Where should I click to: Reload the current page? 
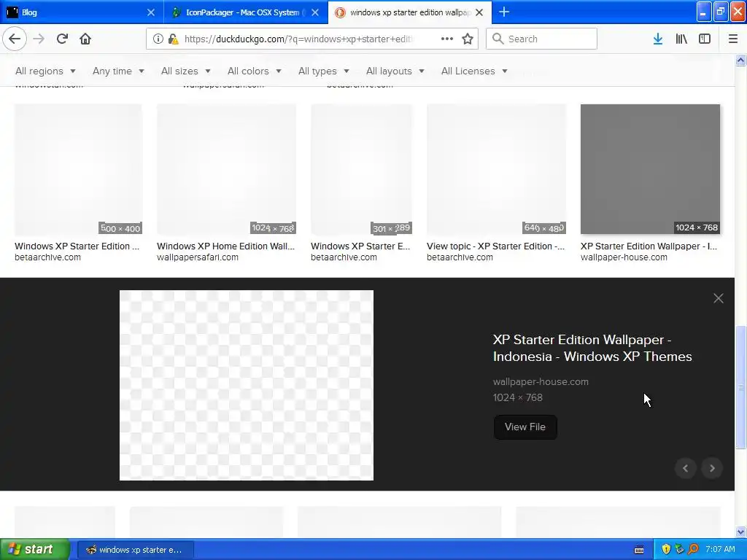(x=62, y=39)
